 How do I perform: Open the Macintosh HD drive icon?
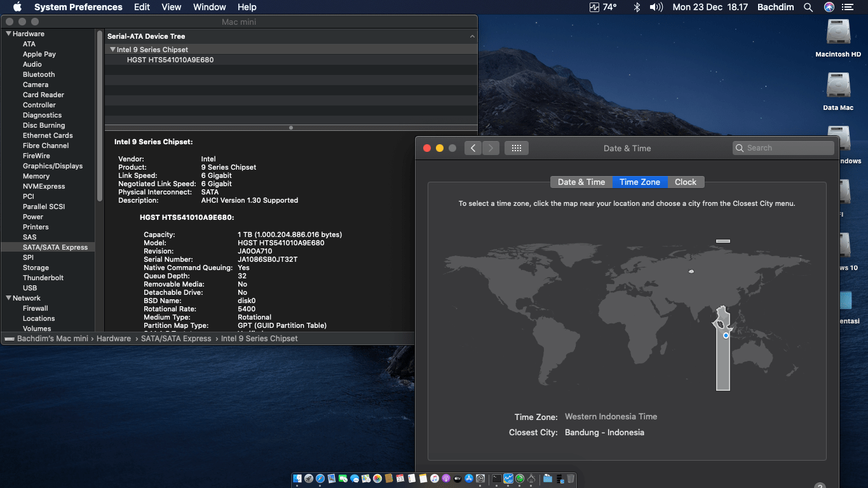838,33
